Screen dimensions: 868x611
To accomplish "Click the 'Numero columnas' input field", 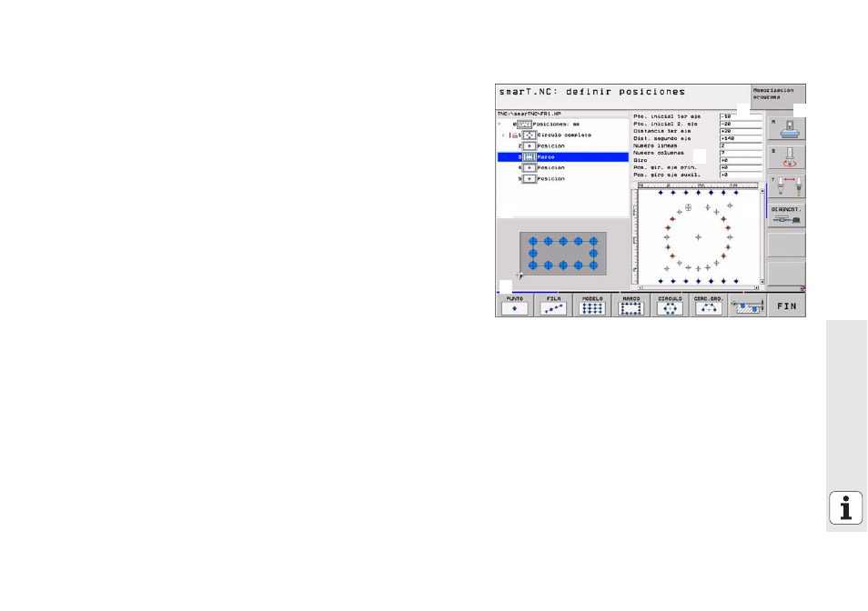I will click(741, 153).
